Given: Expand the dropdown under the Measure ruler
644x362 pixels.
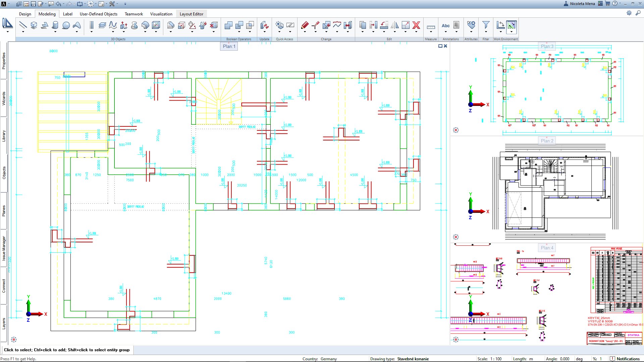Looking at the screenshot, I should (x=431, y=32).
